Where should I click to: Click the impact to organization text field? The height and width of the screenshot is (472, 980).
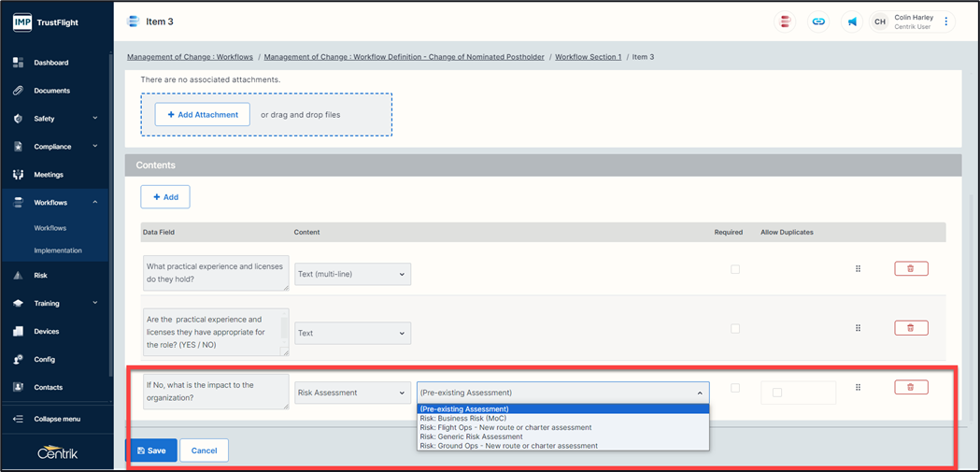point(214,391)
